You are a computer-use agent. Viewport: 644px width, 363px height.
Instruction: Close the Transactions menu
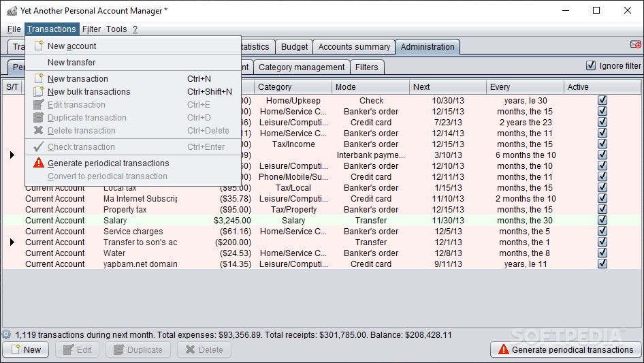52,29
